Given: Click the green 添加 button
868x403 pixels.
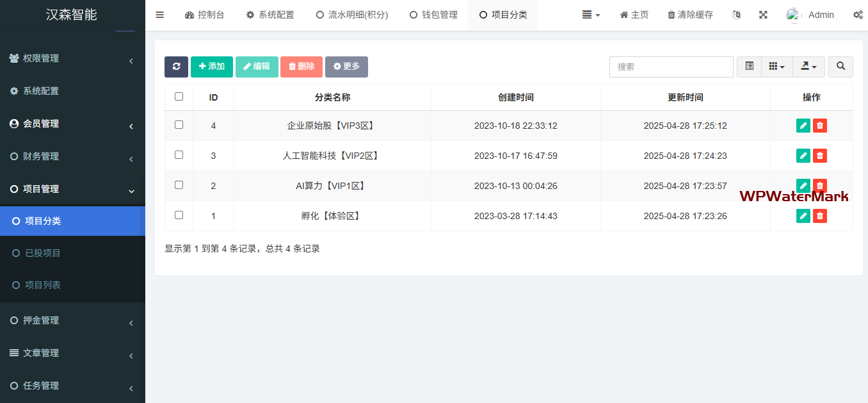Looking at the screenshot, I should (x=211, y=67).
